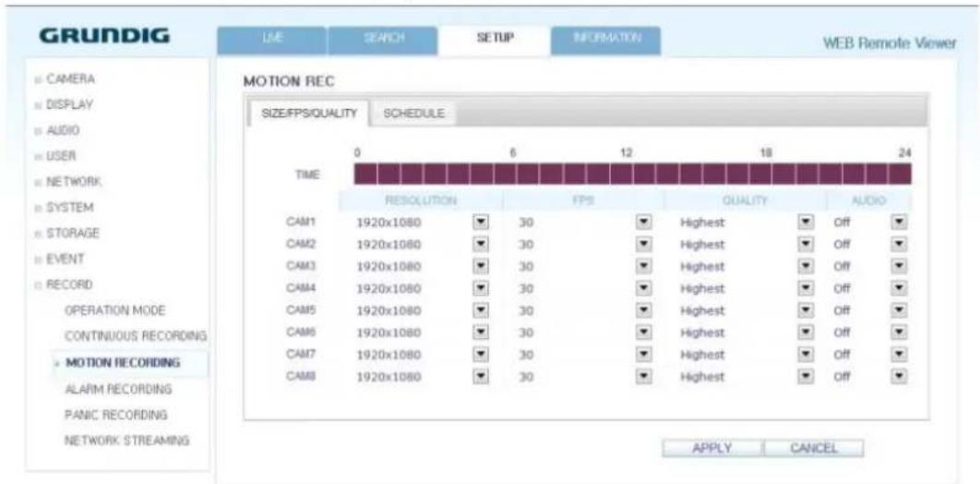Click the APPLY button
This screenshot has width=980, height=484.
pyautogui.click(x=711, y=448)
